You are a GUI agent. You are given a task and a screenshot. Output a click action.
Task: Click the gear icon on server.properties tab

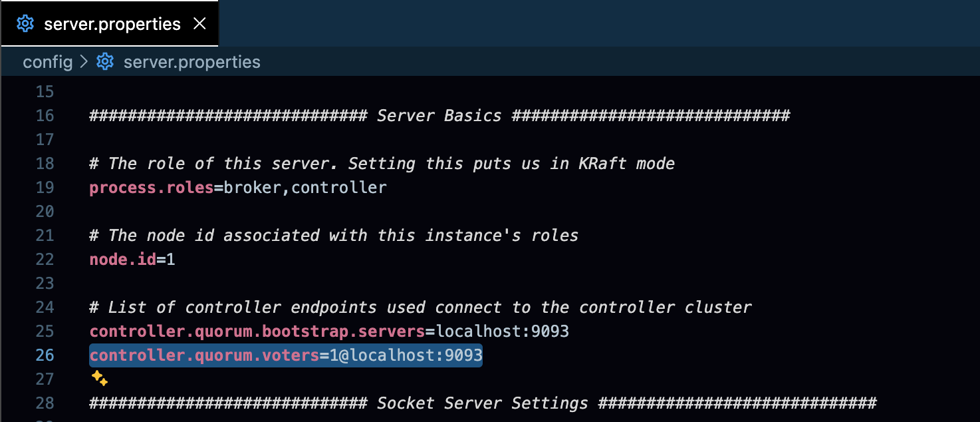pos(25,24)
